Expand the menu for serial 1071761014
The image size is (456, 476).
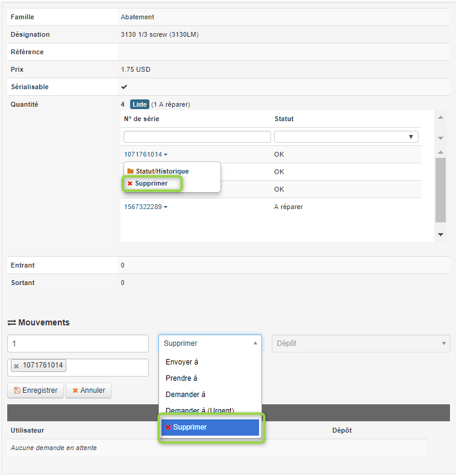[166, 154]
